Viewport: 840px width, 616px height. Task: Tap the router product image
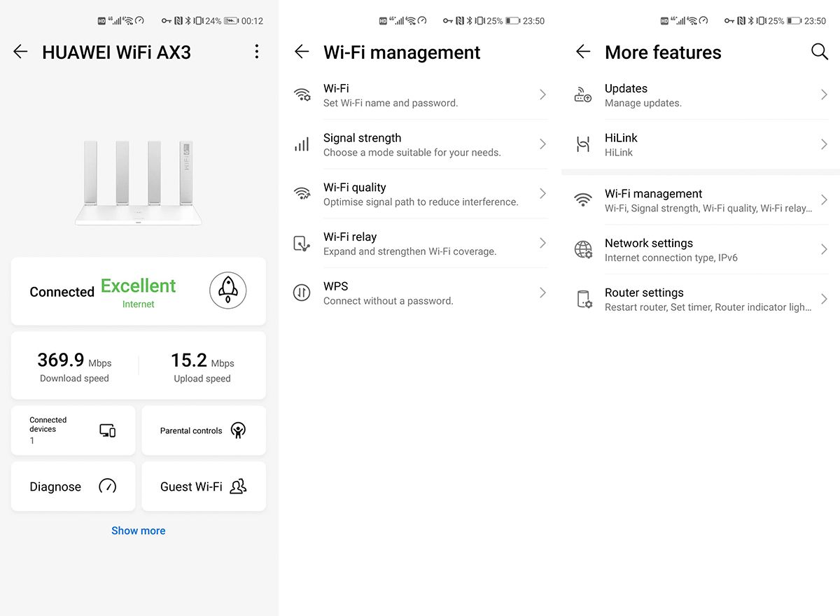[x=139, y=183]
